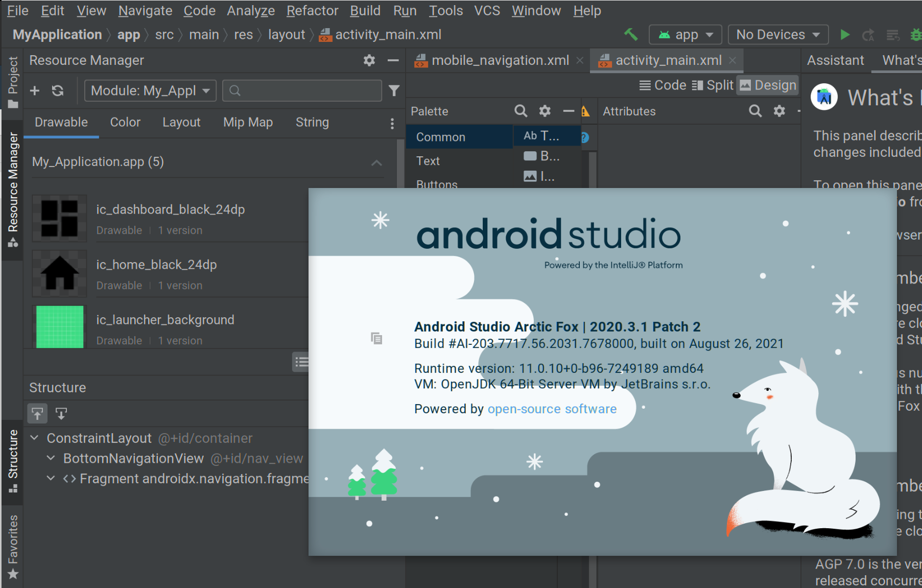Search the Palette

click(521, 111)
